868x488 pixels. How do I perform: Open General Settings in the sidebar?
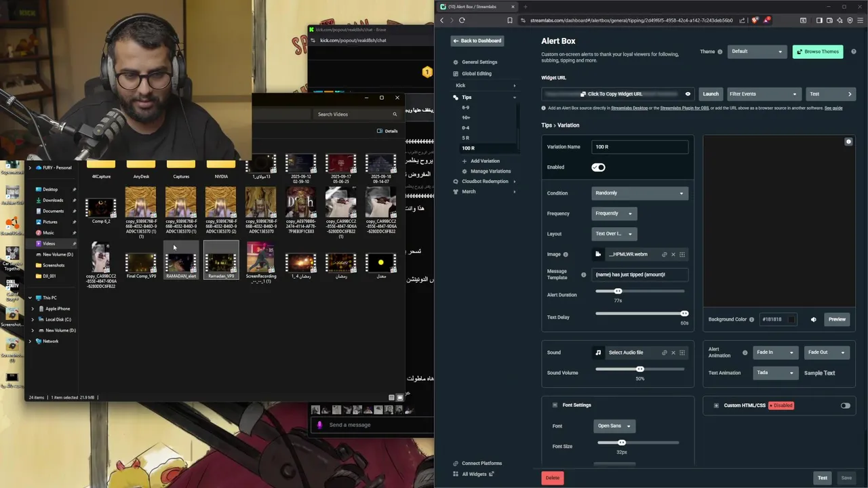click(x=479, y=62)
